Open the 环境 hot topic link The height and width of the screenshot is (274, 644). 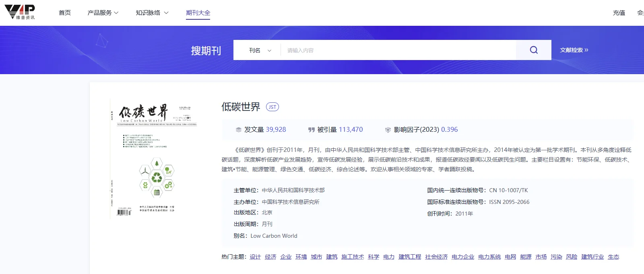click(301, 257)
